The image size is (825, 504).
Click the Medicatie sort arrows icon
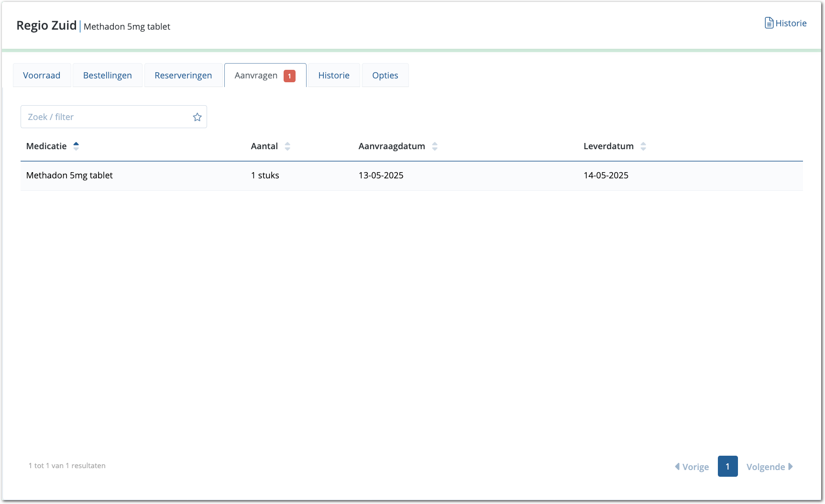(76, 146)
